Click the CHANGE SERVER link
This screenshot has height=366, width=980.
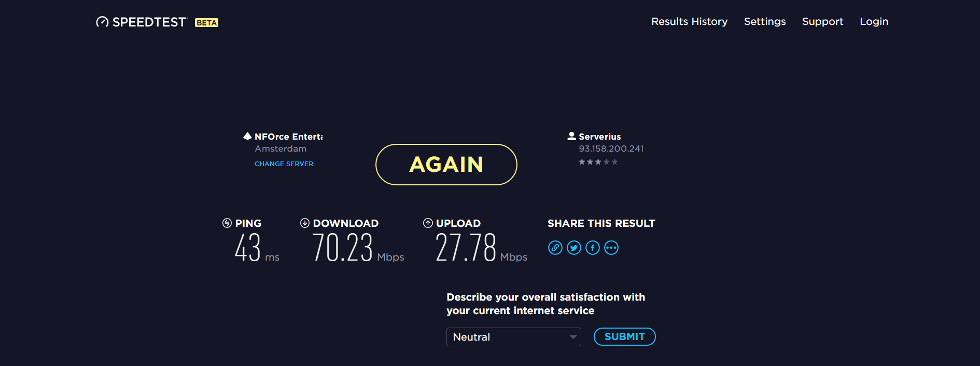pos(284,164)
